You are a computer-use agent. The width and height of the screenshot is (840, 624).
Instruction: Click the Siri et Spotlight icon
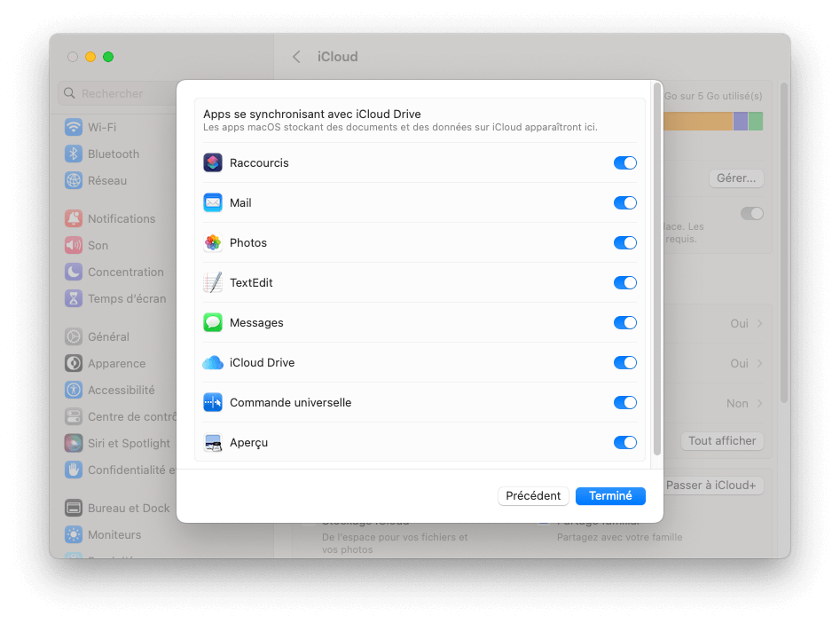[x=74, y=443]
